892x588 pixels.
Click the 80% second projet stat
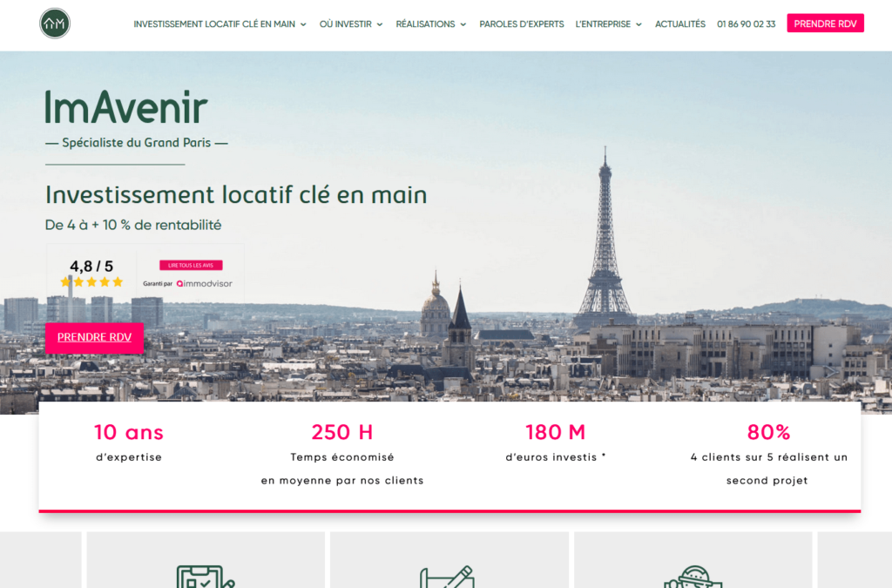(x=768, y=454)
